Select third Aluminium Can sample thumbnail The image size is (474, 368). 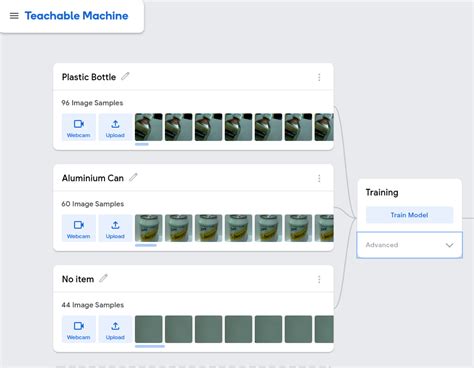click(209, 228)
